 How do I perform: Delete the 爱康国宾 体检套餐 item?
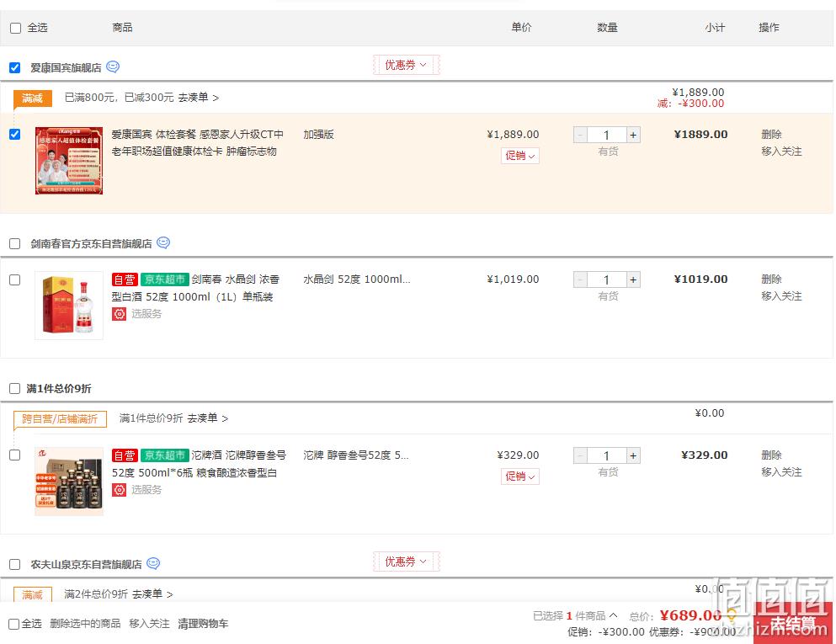[771, 135]
